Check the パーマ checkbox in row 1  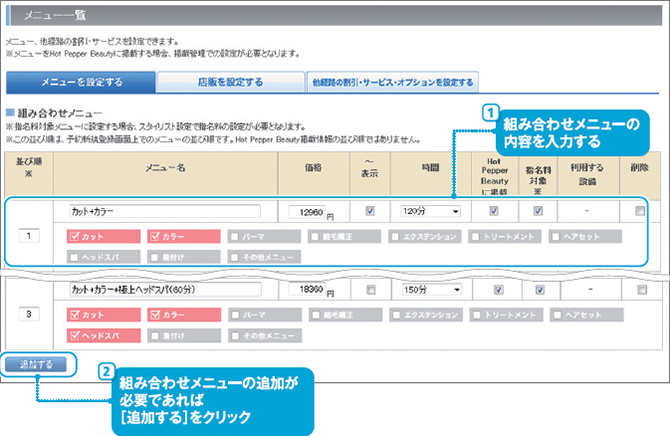tap(236, 237)
